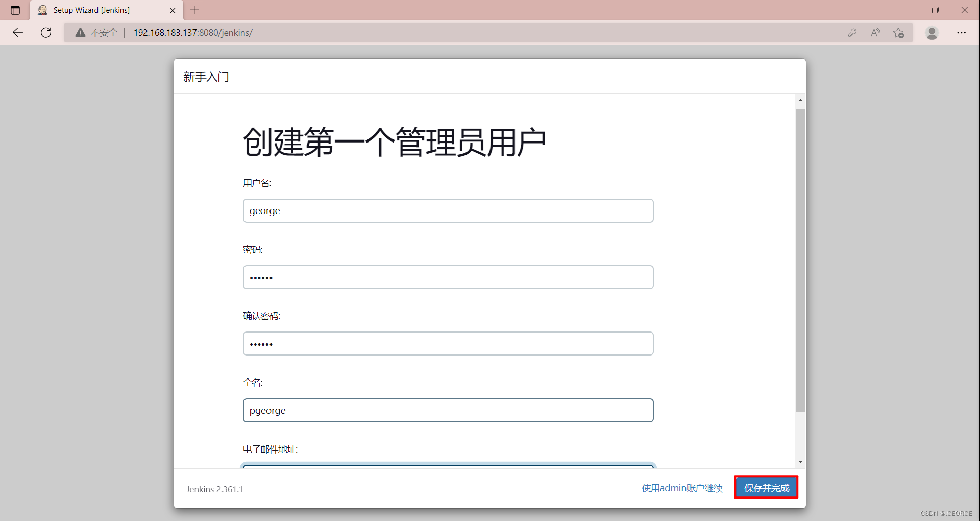Add page to favorites star icon
The image size is (980, 521).
click(899, 33)
